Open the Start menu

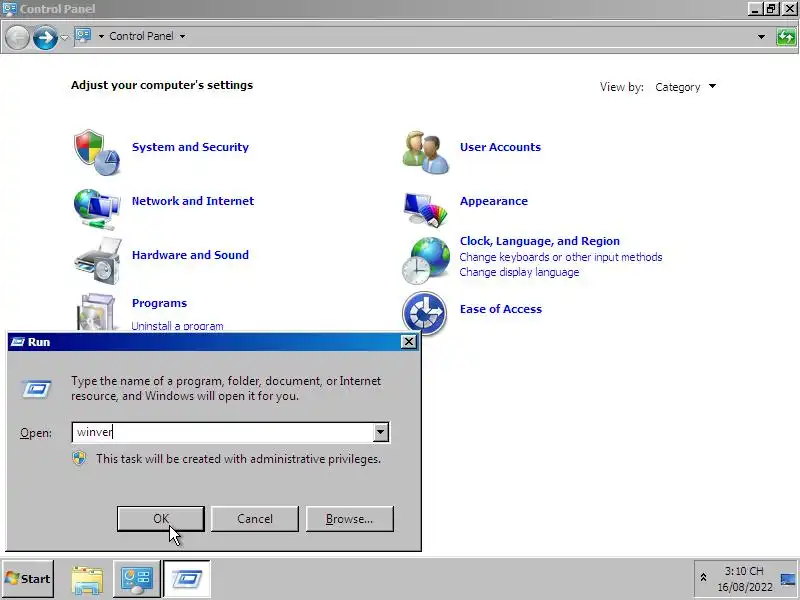(28, 579)
